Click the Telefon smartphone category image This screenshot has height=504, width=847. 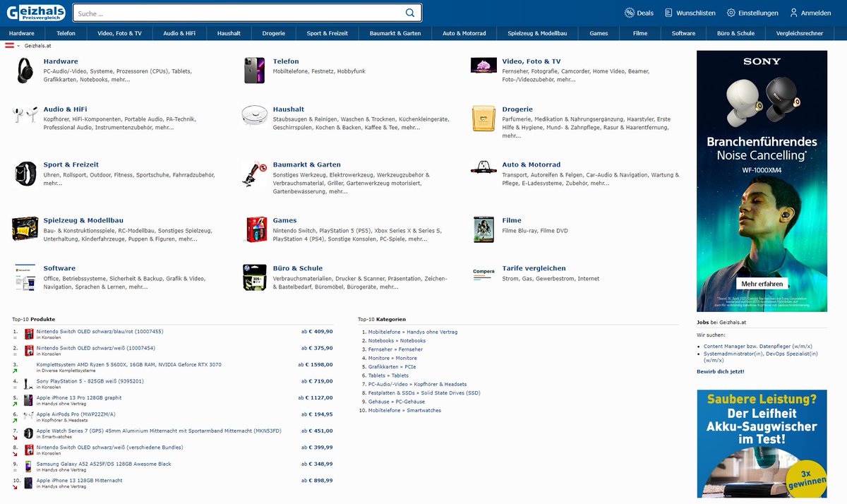(254, 71)
